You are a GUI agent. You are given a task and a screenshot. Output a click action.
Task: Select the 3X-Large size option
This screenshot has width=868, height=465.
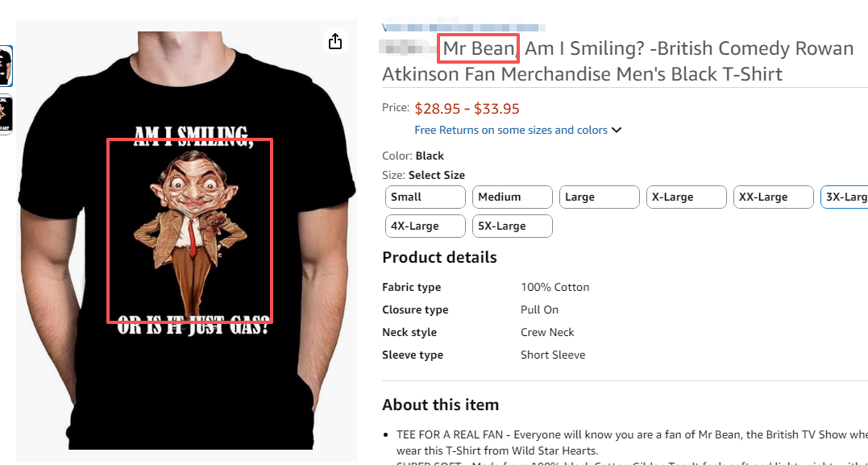(x=845, y=197)
